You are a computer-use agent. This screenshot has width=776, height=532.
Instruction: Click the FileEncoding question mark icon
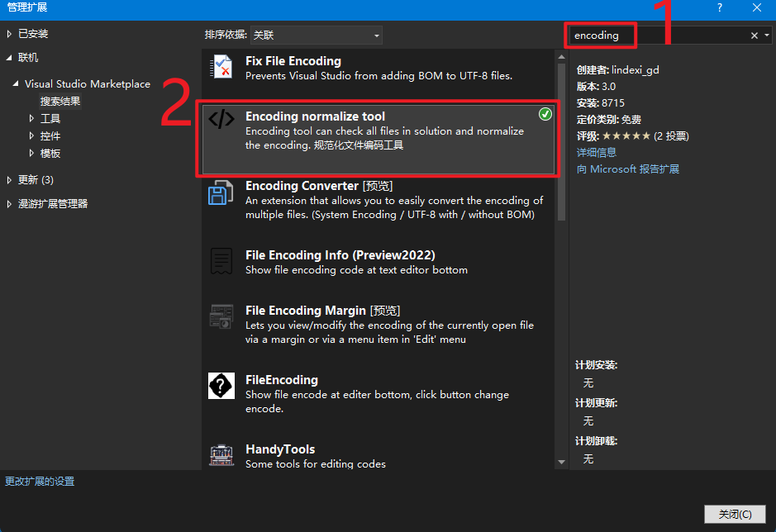click(x=221, y=386)
